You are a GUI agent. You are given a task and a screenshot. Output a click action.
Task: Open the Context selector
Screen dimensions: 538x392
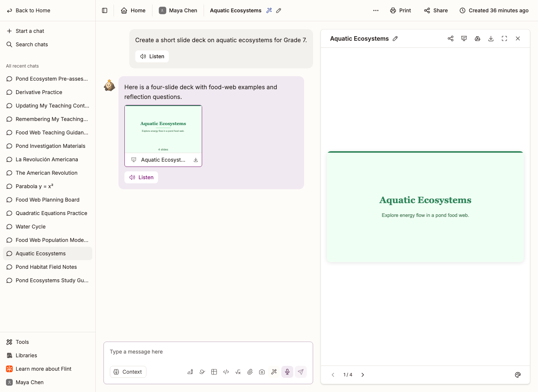(128, 372)
